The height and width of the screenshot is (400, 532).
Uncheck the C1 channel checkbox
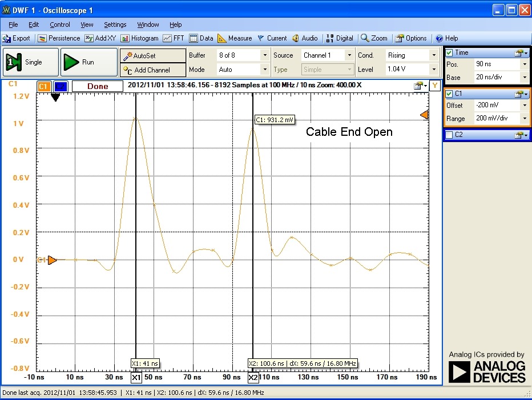(x=449, y=94)
